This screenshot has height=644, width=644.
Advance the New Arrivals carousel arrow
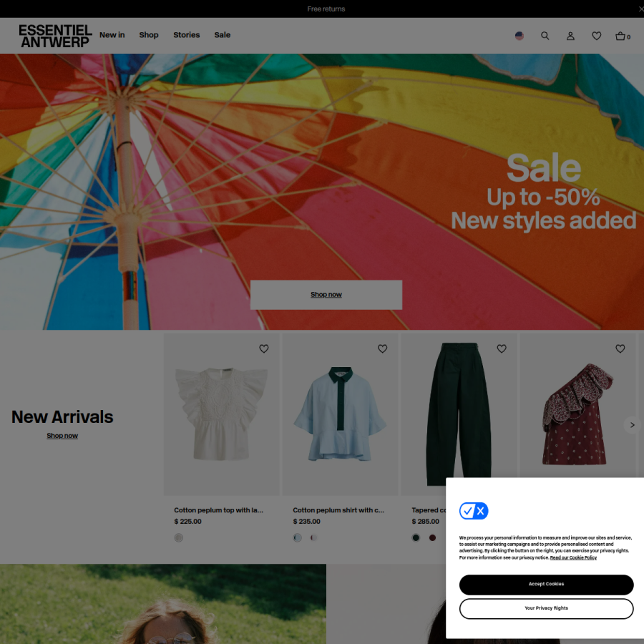tap(633, 424)
